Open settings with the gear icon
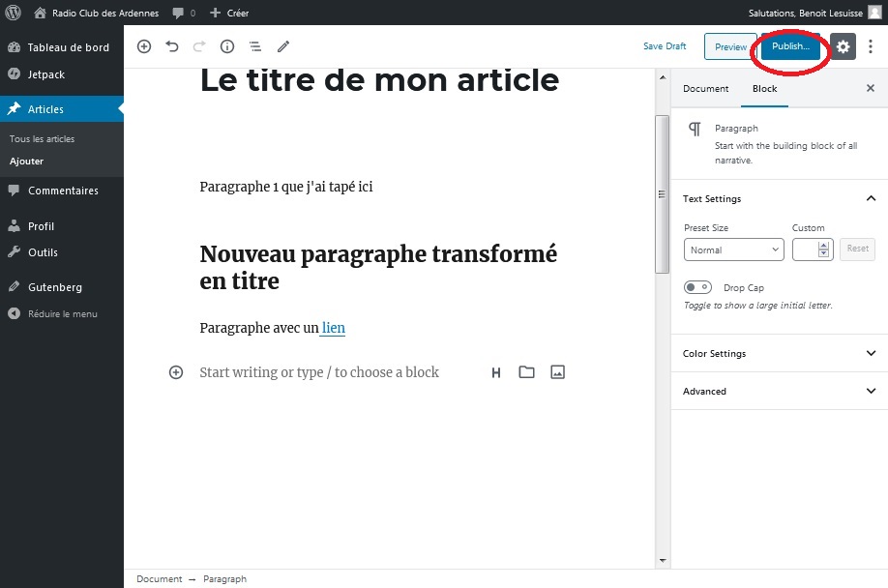The height and width of the screenshot is (588, 888). 844,46
